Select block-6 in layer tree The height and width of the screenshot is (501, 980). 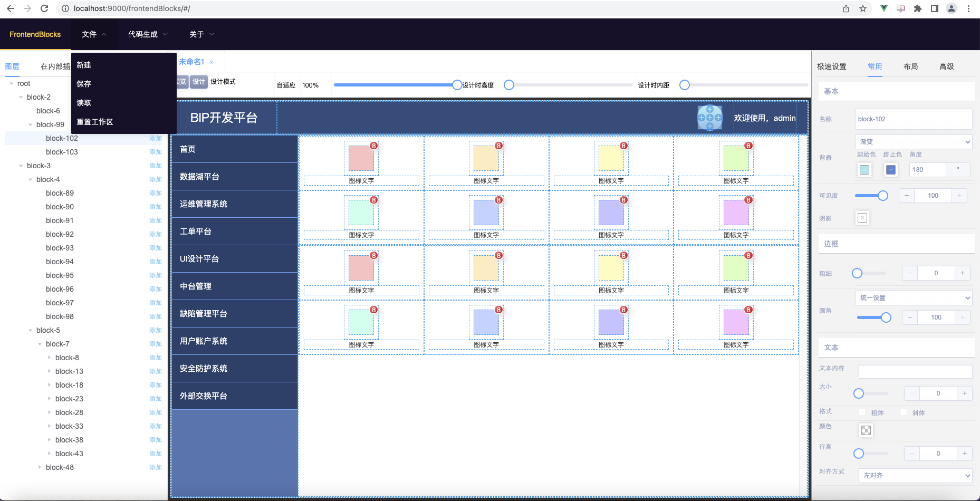pos(48,111)
